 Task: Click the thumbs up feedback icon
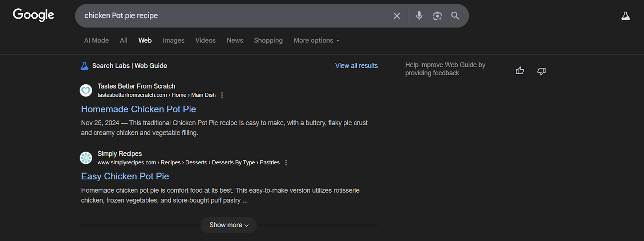pyautogui.click(x=520, y=71)
